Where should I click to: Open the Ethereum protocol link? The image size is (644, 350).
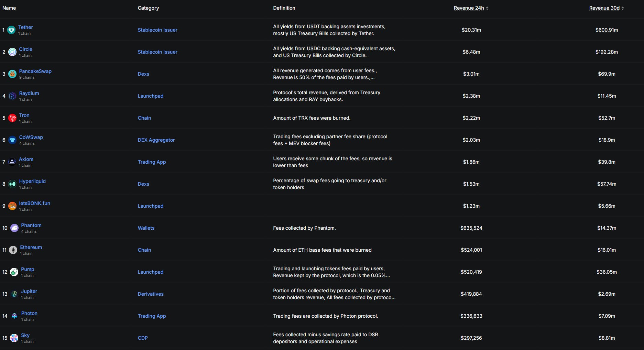pyautogui.click(x=31, y=247)
